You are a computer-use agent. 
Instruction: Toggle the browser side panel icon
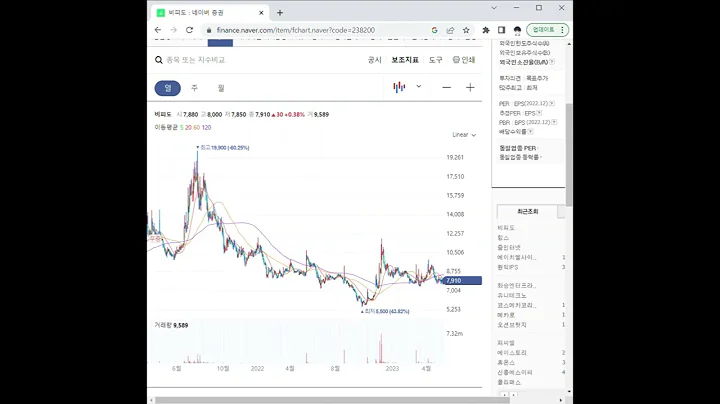(x=501, y=30)
